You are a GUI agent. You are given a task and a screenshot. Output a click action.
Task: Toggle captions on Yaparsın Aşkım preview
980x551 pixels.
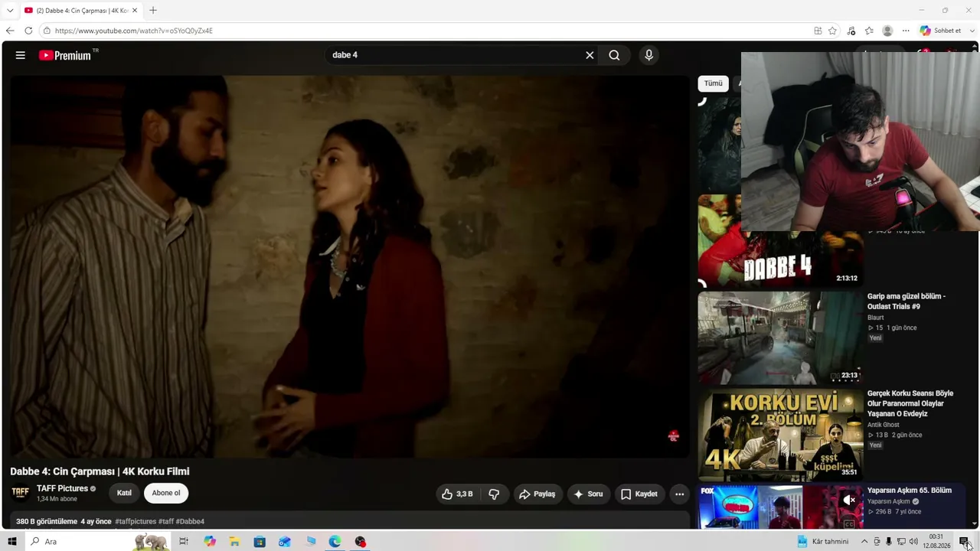849,524
